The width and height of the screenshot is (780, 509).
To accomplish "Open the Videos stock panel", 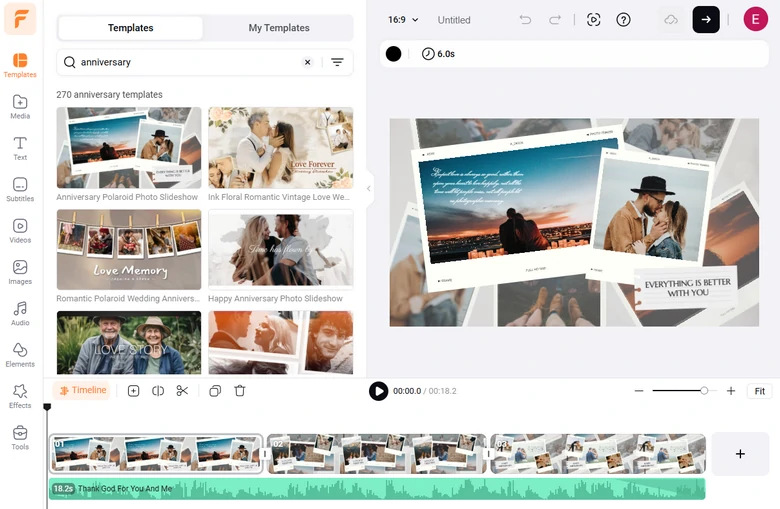I will click(20, 231).
